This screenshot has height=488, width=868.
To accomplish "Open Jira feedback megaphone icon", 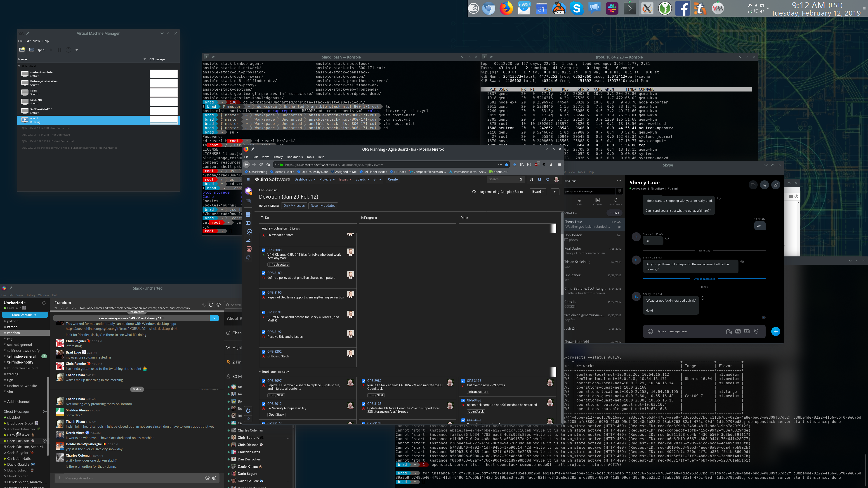I will [531, 180].
